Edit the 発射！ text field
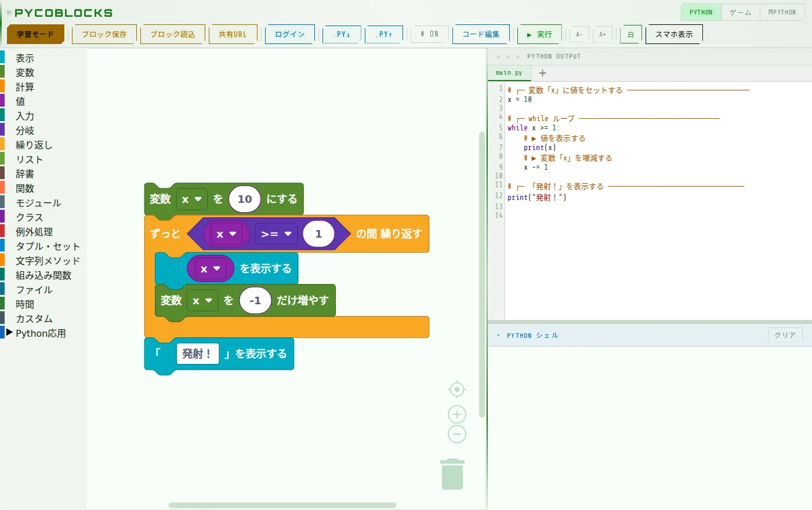 click(x=197, y=354)
